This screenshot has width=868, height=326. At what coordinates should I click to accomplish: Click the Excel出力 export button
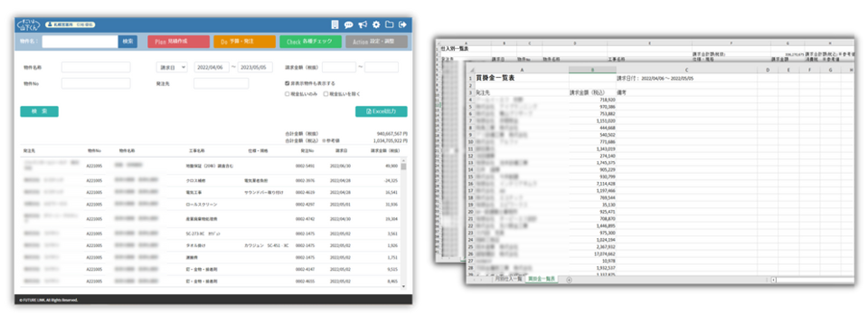(x=381, y=111)
